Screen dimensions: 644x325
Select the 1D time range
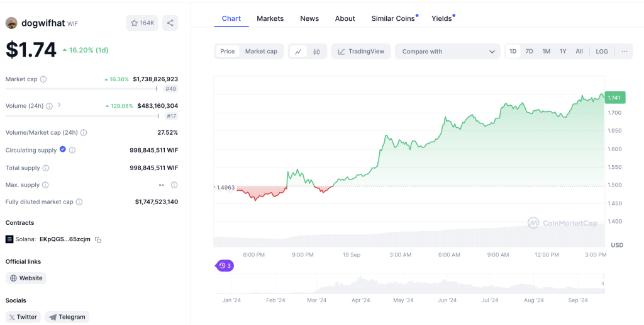tap(513, 52)
